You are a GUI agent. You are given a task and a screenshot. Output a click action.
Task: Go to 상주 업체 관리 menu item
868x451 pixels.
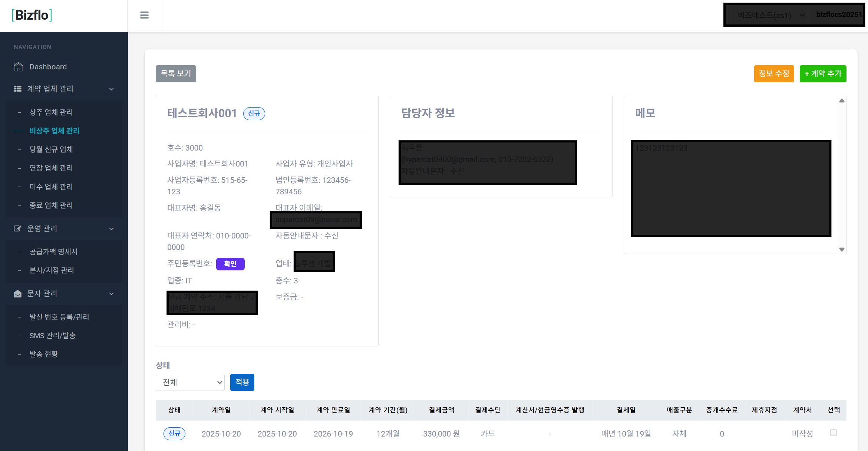51,112
